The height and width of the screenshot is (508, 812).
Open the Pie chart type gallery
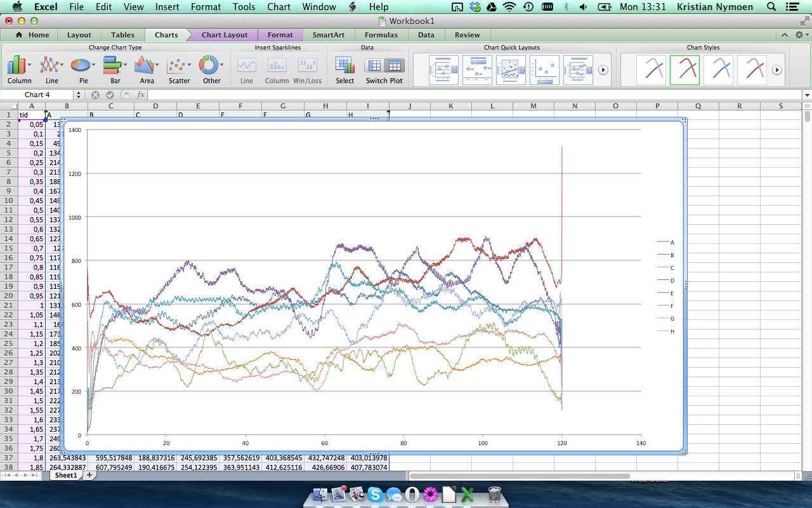point(83,69)
